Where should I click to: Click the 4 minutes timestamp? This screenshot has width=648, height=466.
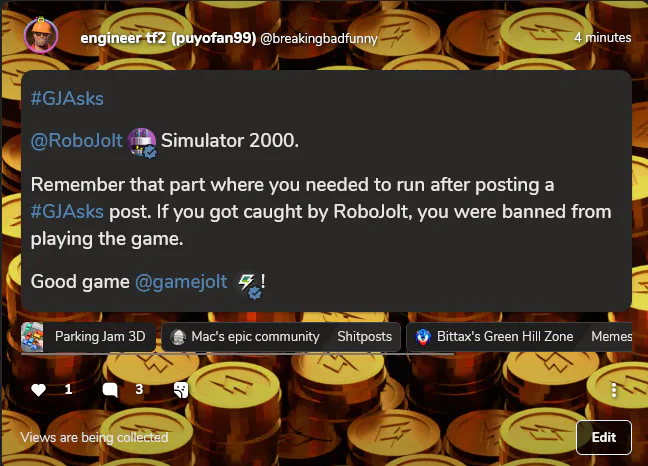pyautogui.click(x=603, y=38)
